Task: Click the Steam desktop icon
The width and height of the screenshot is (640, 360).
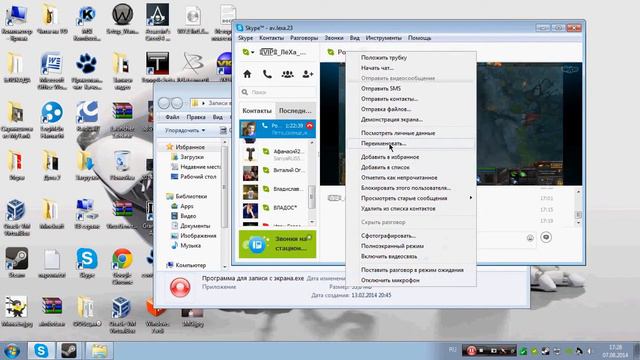Action: [x=17, y=259]
